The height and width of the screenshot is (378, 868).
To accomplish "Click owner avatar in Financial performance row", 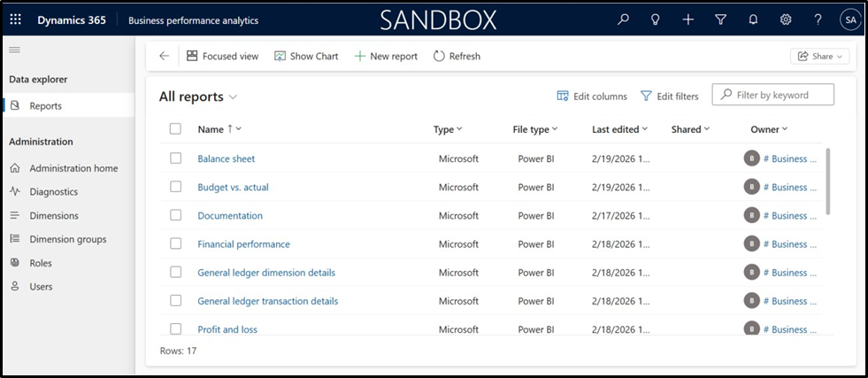I will pyautogui.click(x=751, y=243).
